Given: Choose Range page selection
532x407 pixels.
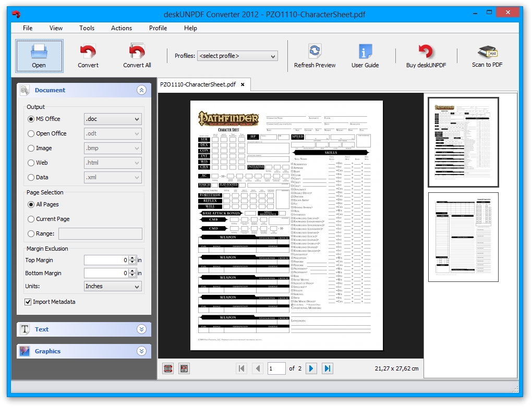Looking at the screenshot, I should point(41,233).
